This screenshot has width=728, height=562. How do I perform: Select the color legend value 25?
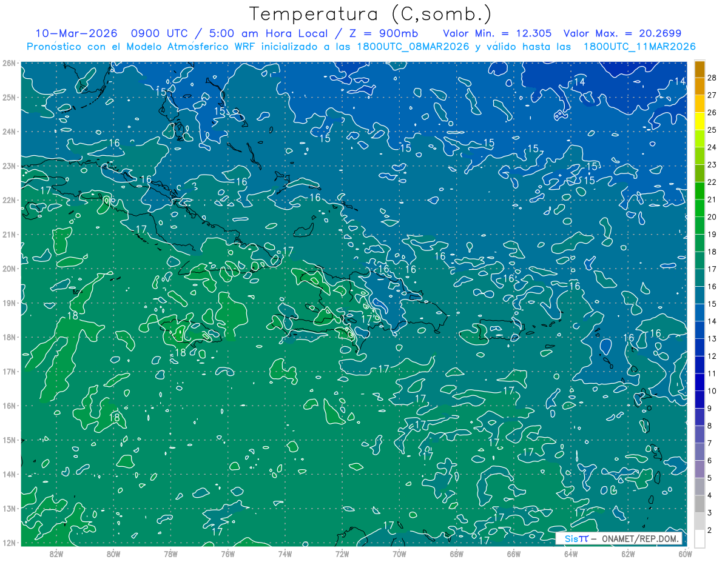(712, 130)
